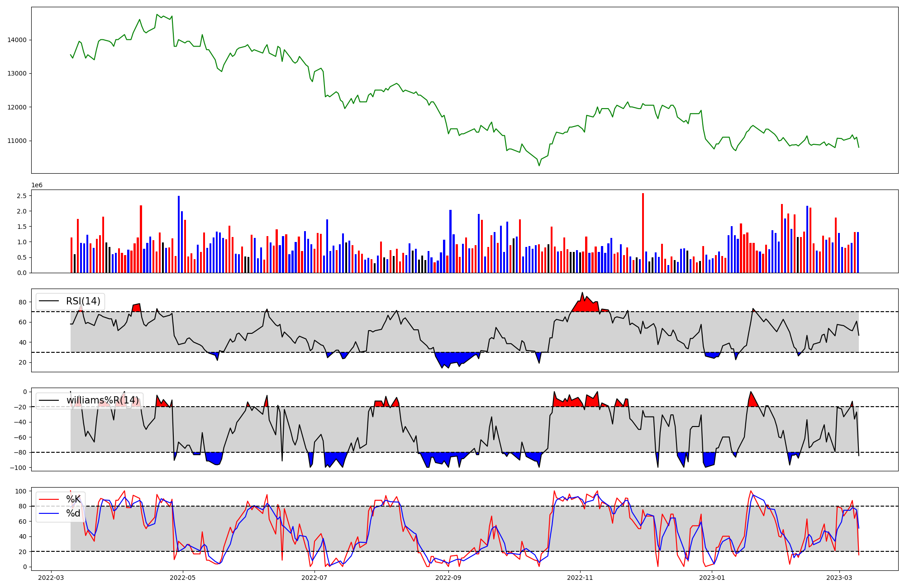Click the red %K legend entry
The height and width of the screenshot is (588, 905).
pyautogui.click(x=73, y=499)
